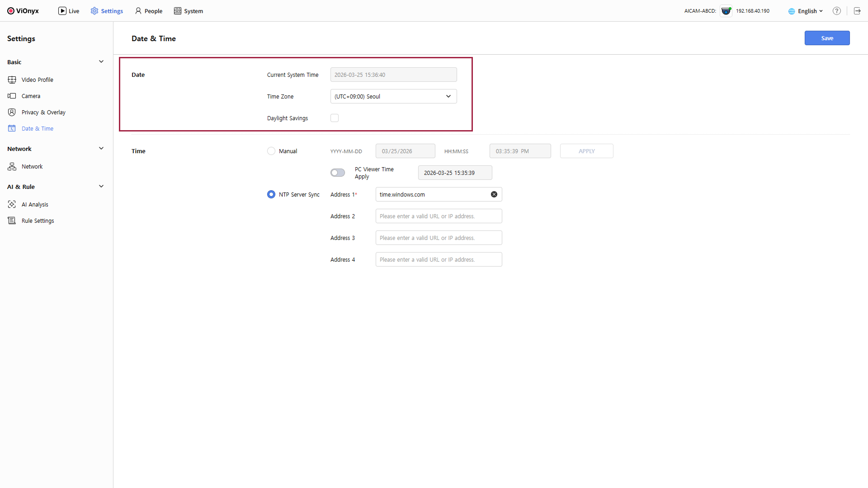
Task: Open Network settings in sidebar
Action: [x=32, y=166]
